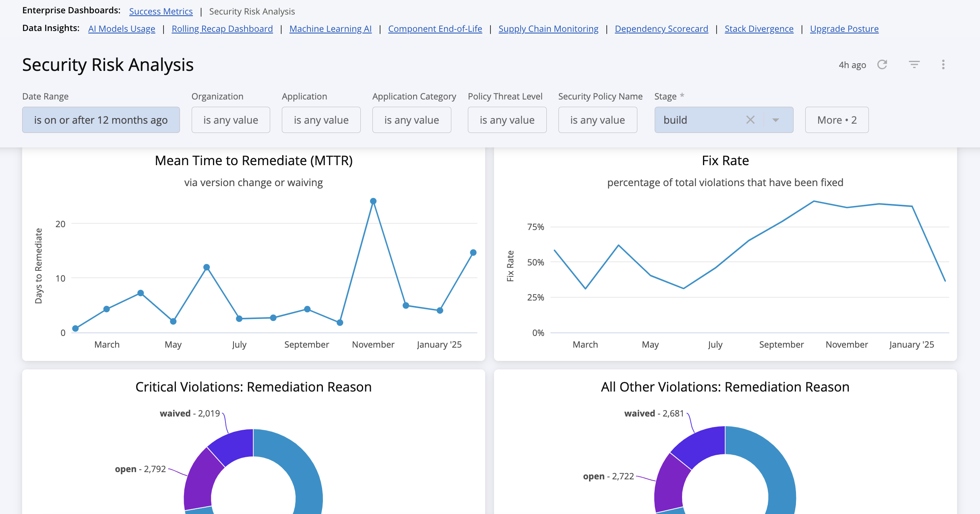The height and width of the screenshot is (514, 980).
Task: Toggle the filters bar icon
Action: coord(914,64)
